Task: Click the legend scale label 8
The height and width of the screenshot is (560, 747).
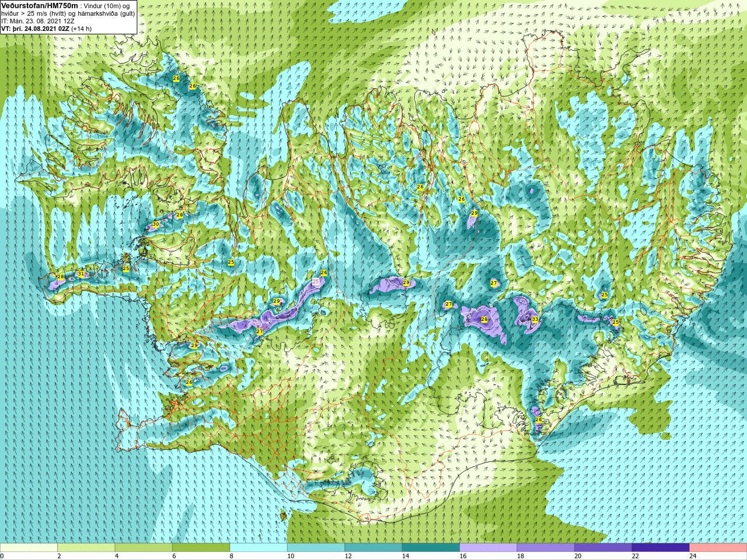Action: [x=232, y=556]
